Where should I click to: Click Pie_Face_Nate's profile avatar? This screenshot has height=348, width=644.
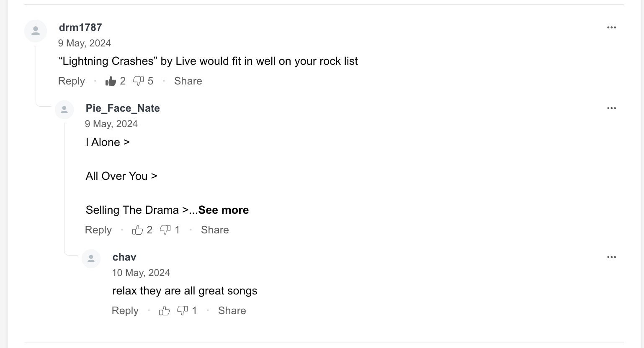tap(64, 110)
